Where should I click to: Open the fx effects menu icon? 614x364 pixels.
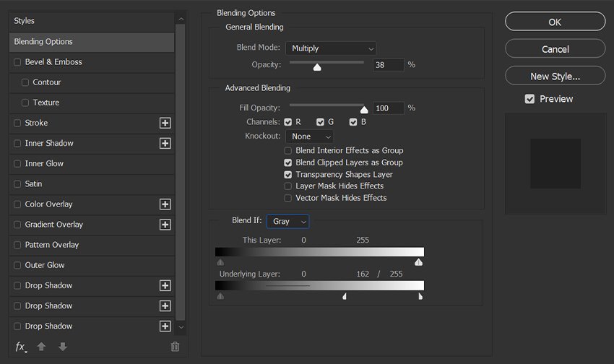tap(21, 347)
